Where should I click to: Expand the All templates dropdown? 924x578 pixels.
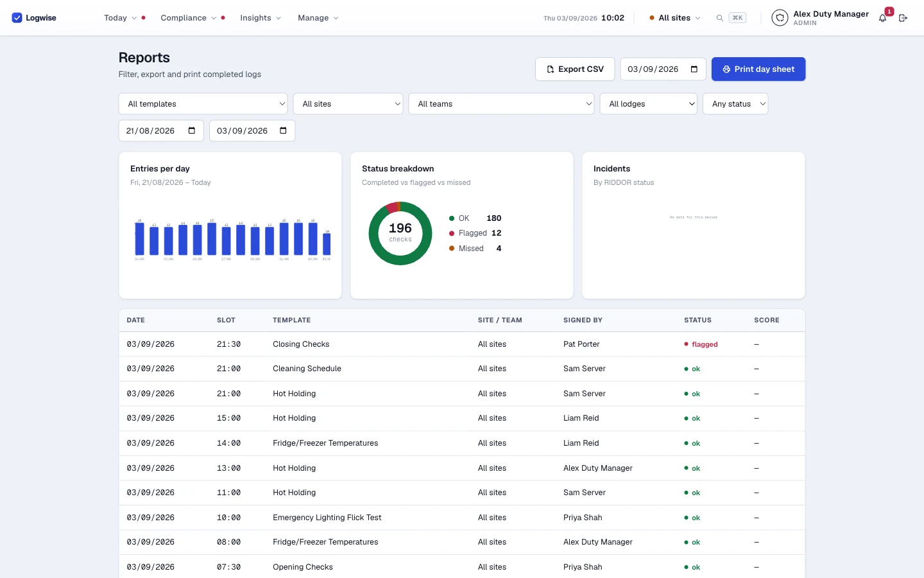tap(203, 104)
